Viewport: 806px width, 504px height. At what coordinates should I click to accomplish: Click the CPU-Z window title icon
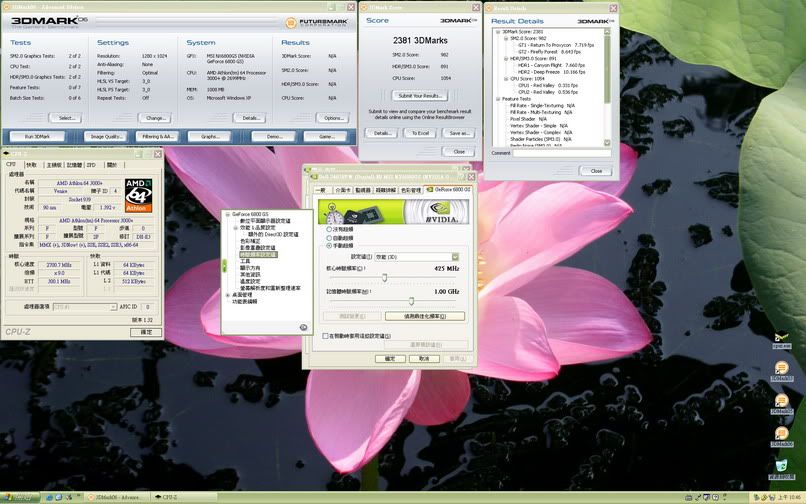(6, 154)
